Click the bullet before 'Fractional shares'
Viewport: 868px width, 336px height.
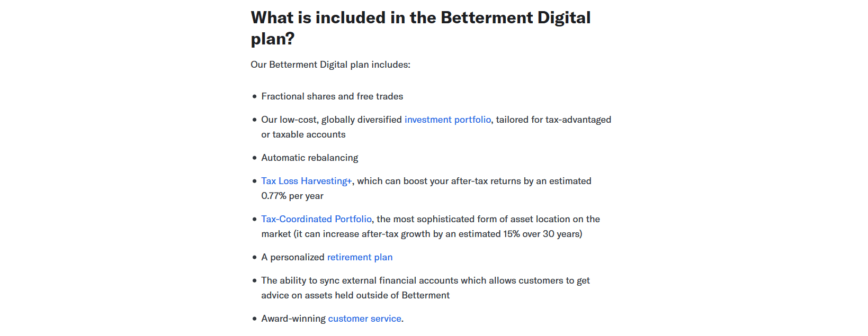coord(255,96)
